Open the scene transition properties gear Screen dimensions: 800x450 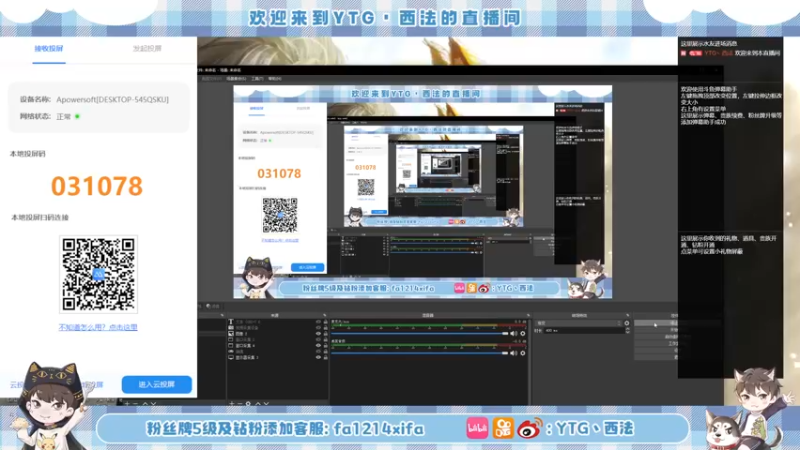[x=627, y=323]
